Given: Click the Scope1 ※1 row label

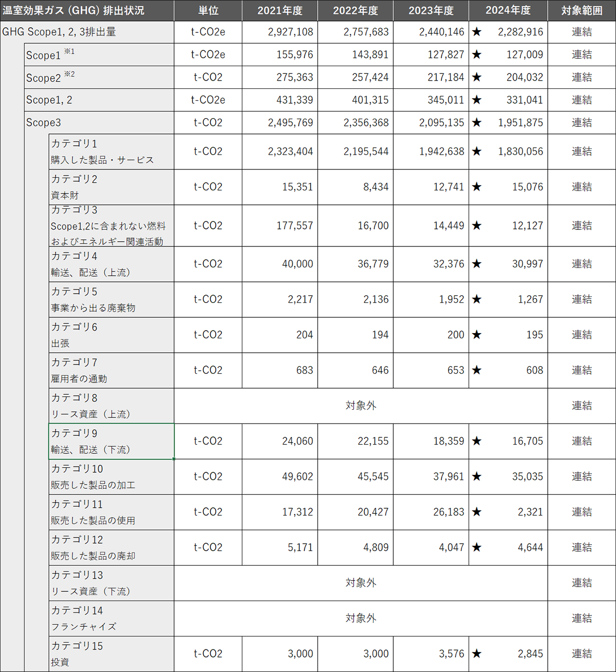Looking at the screenshot, I should [99, 54].
